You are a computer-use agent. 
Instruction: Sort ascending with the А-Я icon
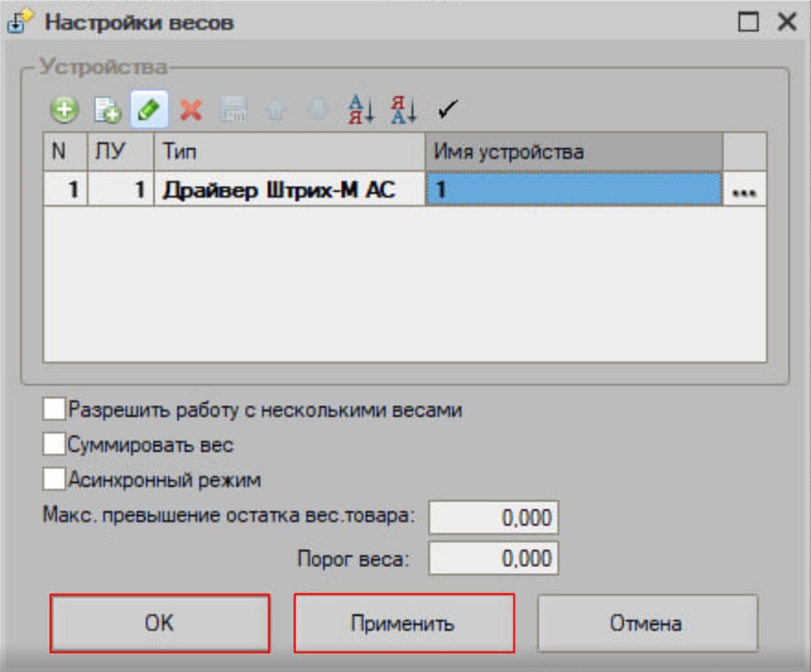pyautogui.click(x=361, y=109)
